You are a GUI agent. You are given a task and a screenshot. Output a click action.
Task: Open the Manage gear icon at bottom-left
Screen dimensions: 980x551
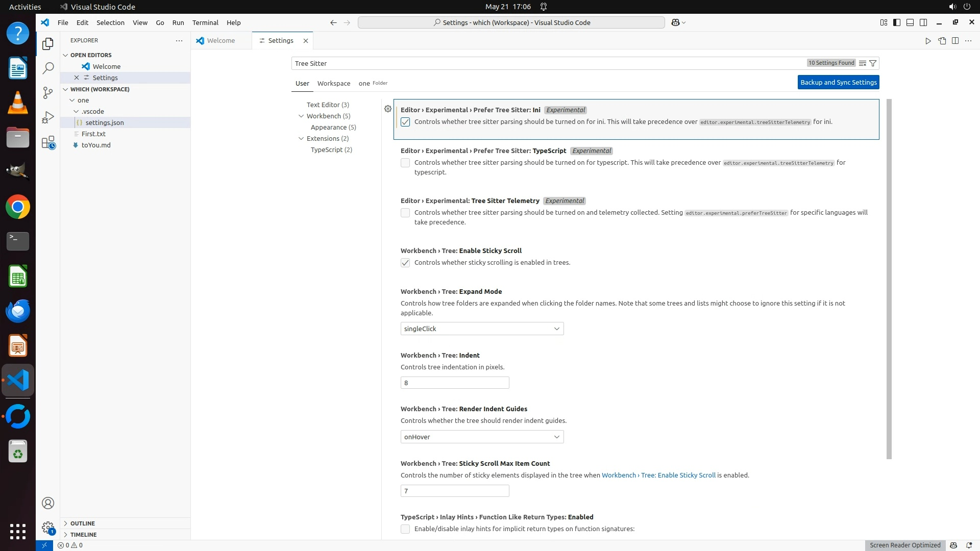(48, 528)
